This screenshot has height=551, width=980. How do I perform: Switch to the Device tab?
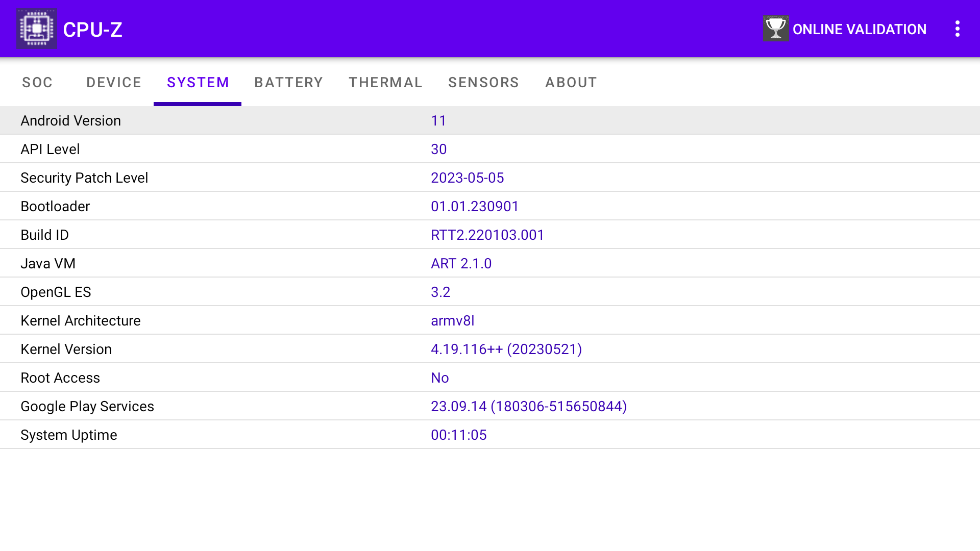pos(114,82)
